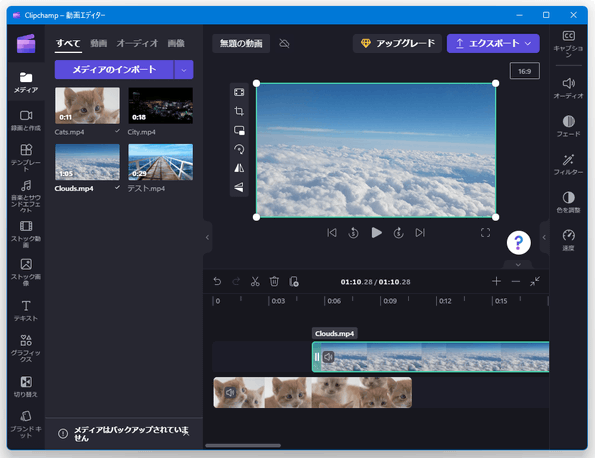Open the テキスト sidebar tool
This screenshot has width=595, height=458.
26,310
